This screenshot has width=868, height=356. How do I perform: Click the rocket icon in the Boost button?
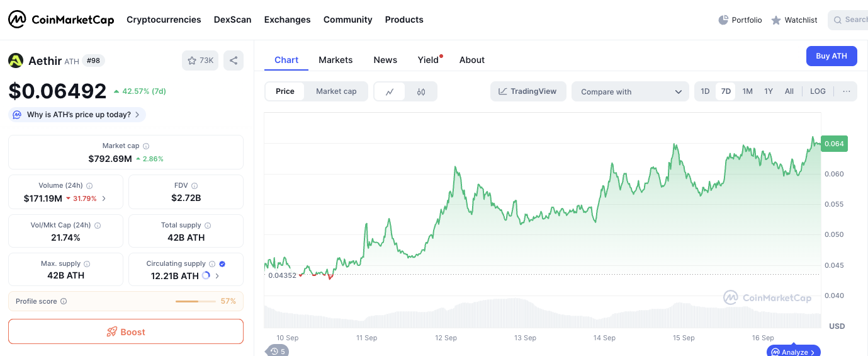[112, 331]
